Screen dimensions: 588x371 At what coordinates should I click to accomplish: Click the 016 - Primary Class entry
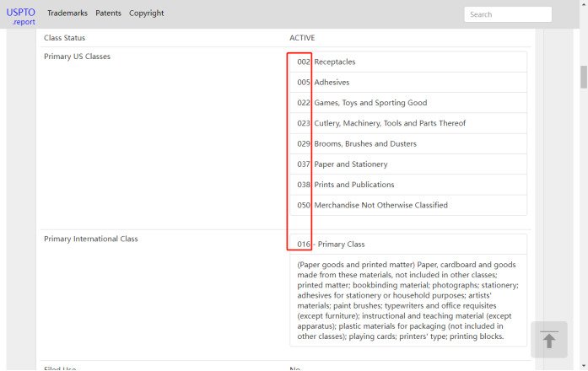tap(408, 245)
